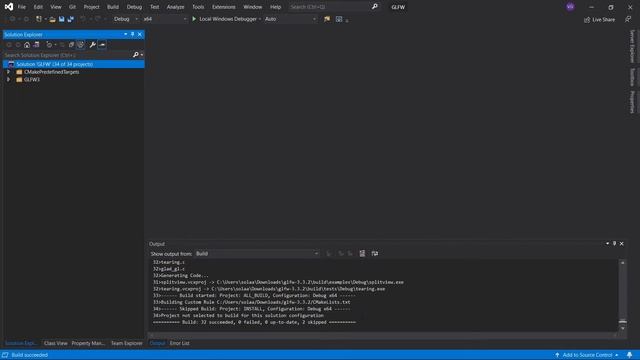The image size is (640, 360).
Task: Start debugging with the green play icon
Action: click(x=194, y=19)
